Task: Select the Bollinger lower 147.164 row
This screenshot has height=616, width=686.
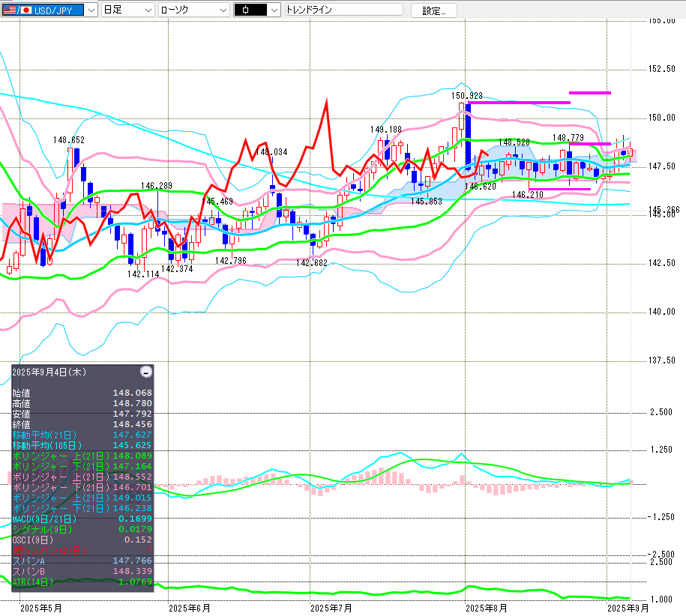Action: pyautogui.click(x=82, y=466)
